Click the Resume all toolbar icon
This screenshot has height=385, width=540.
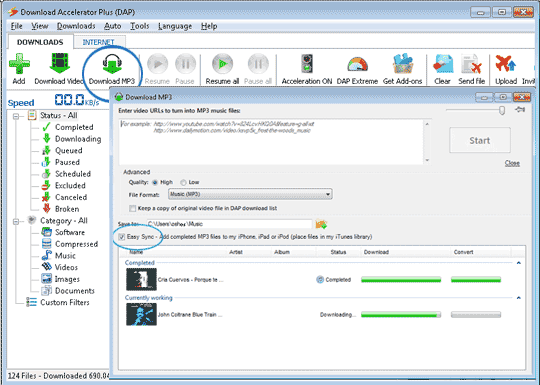point(222,64)
